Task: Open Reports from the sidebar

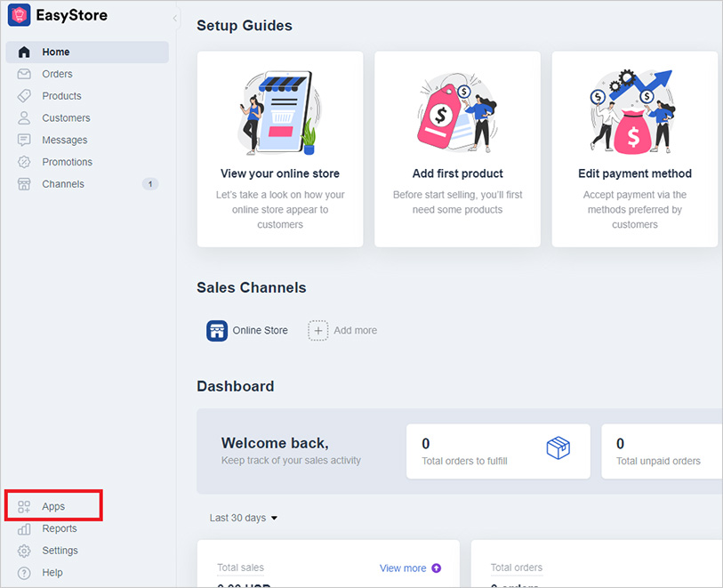Action: (x=59, y=528)
